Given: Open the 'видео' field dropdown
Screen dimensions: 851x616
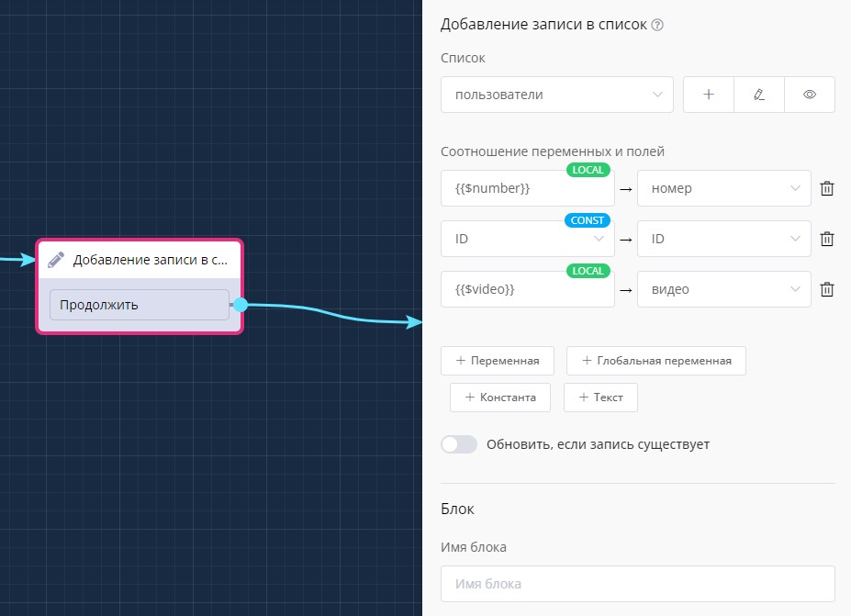Looking at the screenshot, I should pyautogui.click(x=723, y=289).
